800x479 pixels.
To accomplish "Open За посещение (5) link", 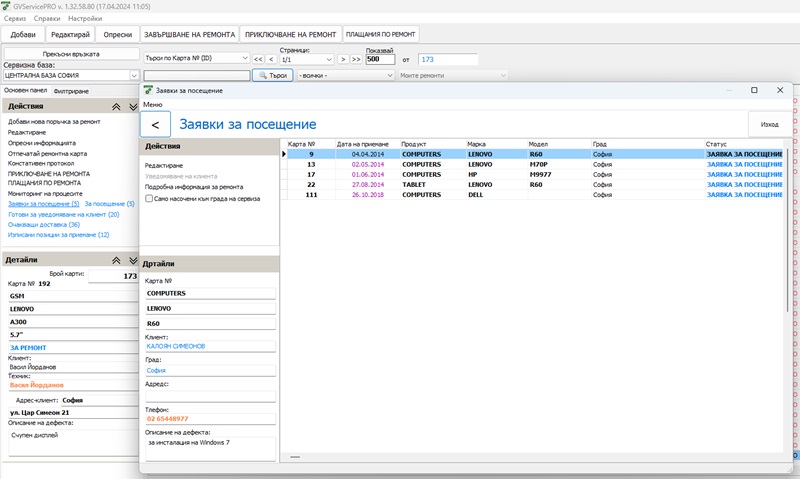I will pos(110,204).
